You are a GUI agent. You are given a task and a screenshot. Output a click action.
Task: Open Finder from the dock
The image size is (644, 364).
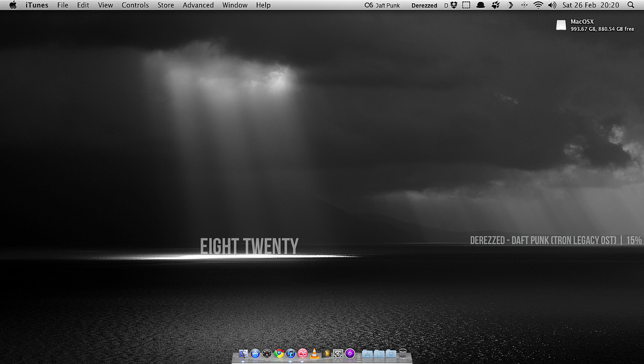click(243, 354)
